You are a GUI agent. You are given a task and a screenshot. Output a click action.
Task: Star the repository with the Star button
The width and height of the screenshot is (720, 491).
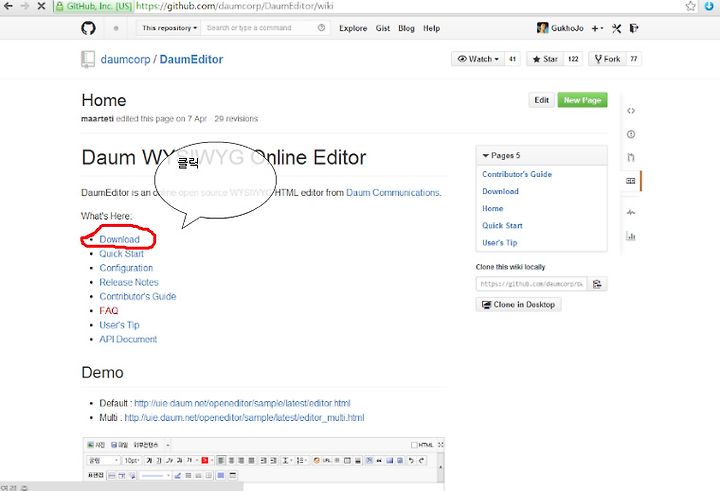tap(545, 59)
